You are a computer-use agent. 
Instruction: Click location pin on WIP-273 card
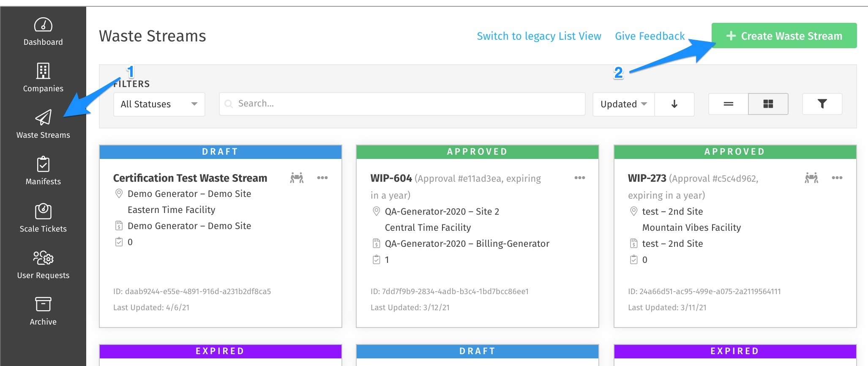pyautogui.click(x=633, y=211)
